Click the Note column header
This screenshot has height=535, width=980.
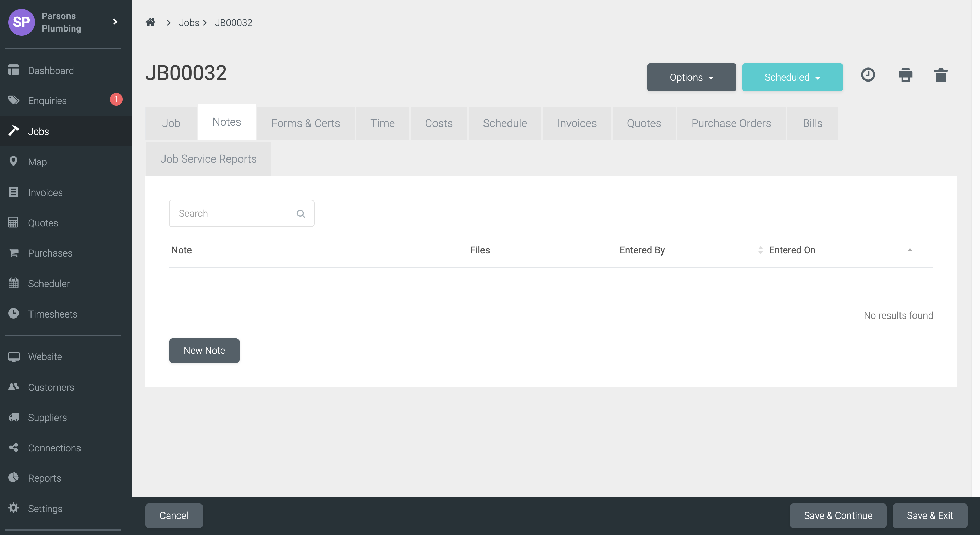[x=182, y=250]
